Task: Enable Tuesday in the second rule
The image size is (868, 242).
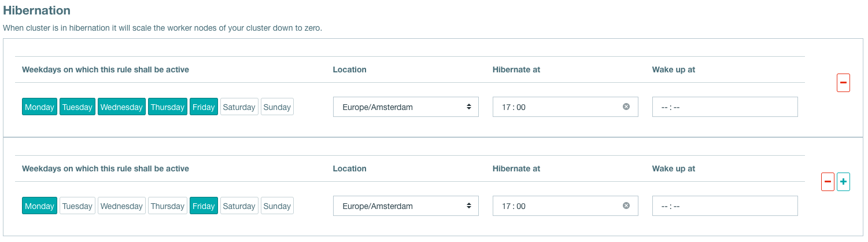Action: (x=77, y=206)
